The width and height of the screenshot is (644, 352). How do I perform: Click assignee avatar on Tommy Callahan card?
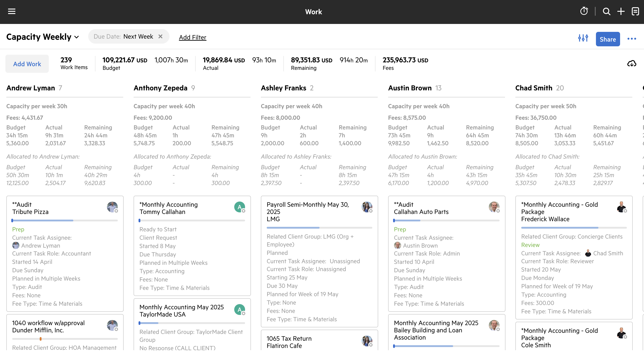(239, 207)
